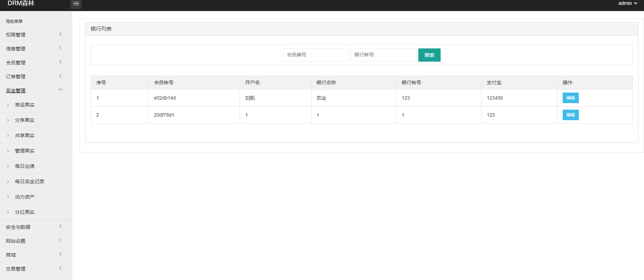The width and height of the screenshot is (644, 280).
Task: Click the 会员编号 search input field
Action: pyautogui.click(x=316, y=55)
